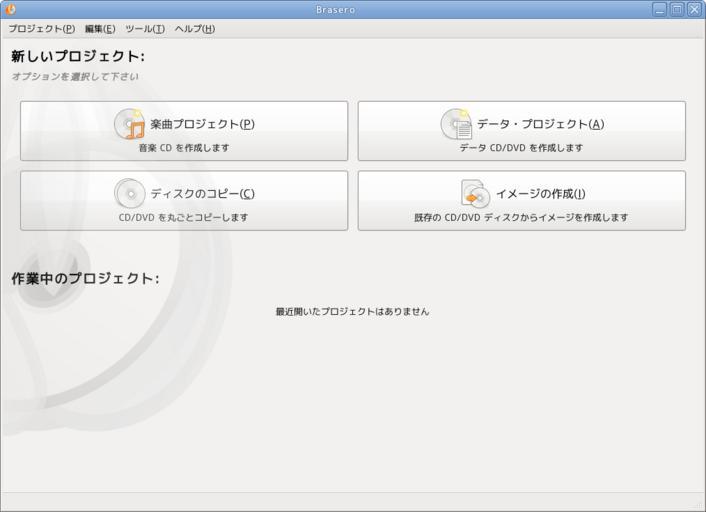Image resolution: width=706 pixels, height=512 pixels.
Task: Click the Brasero app icon in title bar
Action: 11,9
